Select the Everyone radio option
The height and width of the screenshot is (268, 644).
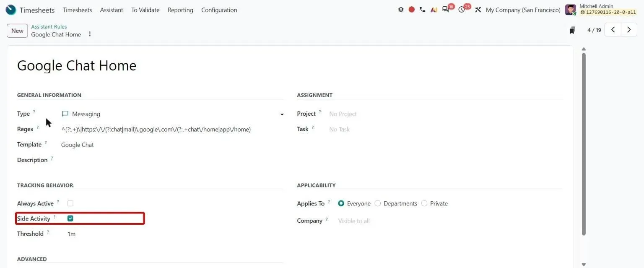341,203
